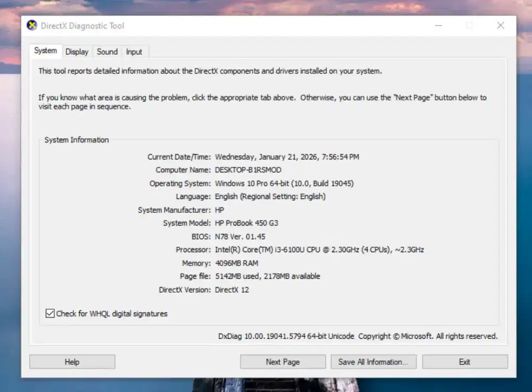Uncheck Check for WHQL digital signatures

coord(51,314)
